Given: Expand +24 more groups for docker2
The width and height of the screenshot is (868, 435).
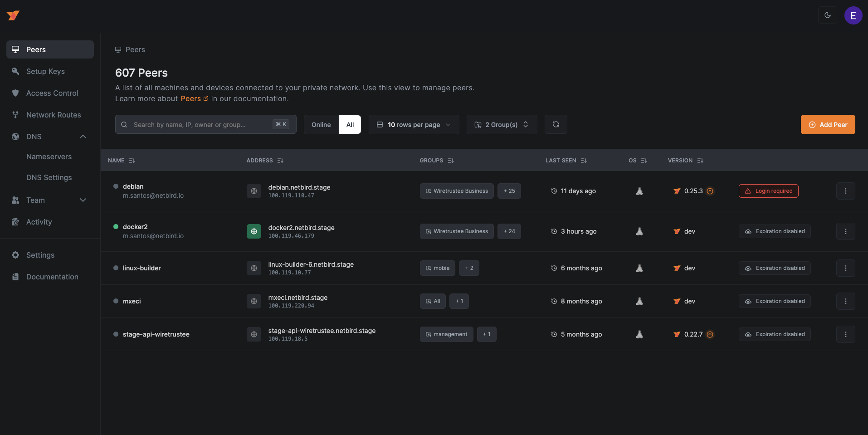Looking at the screenshot, I should pos(509,231).
